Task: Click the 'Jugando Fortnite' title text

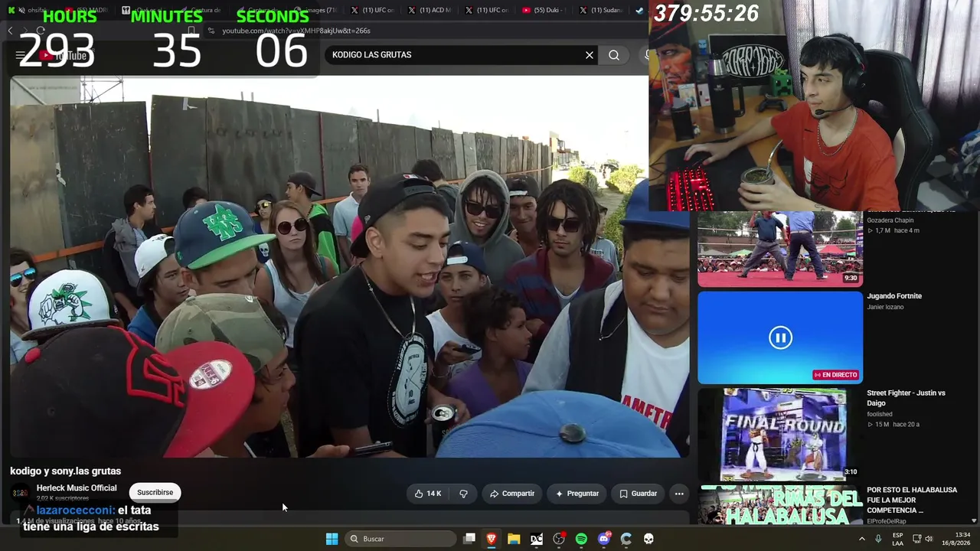Action: (x=894, y=296)
